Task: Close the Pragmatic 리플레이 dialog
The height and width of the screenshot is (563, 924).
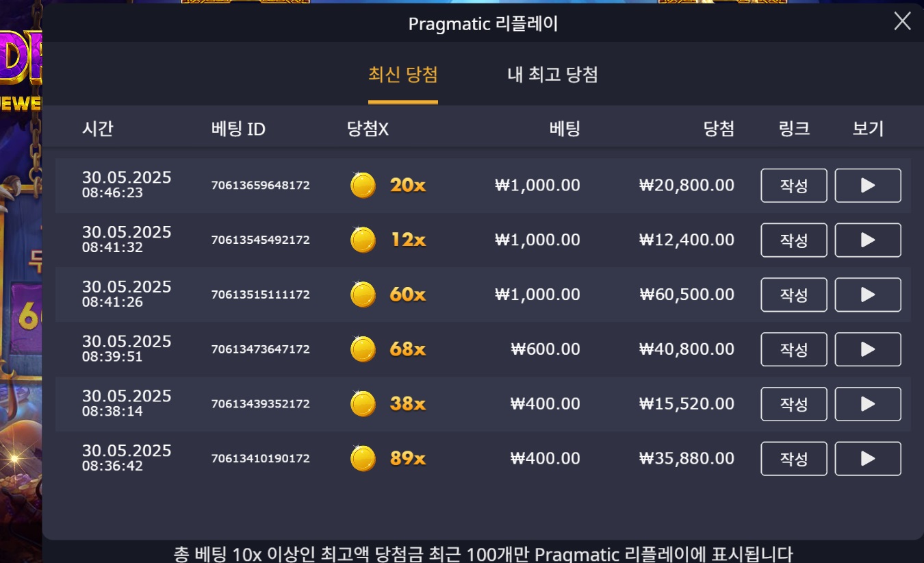Action: tap(902, 22)
